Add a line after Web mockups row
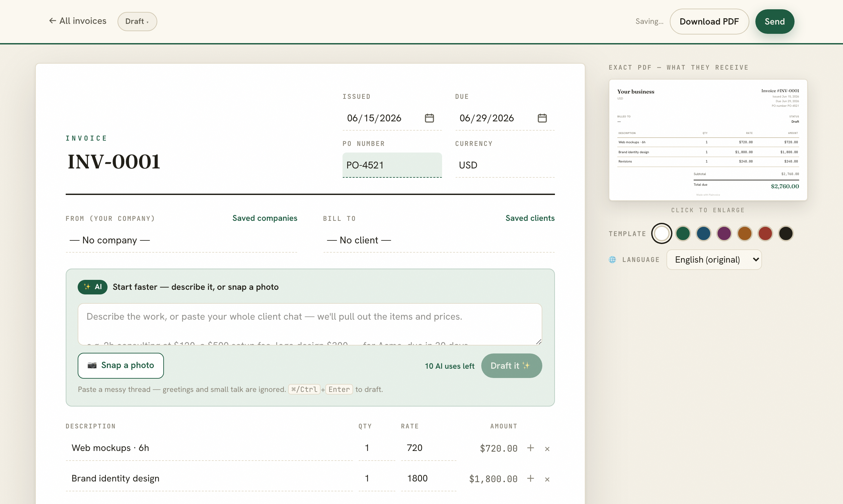This screenshot has height=504, width=843. (531, 448)
